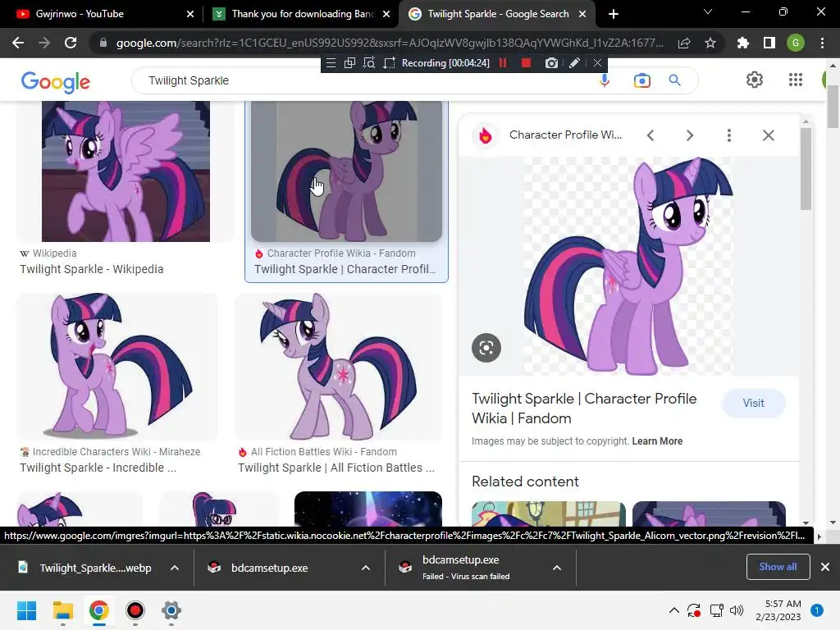840x630 pixels.
Task: Open Twilight_Sparkle webp downloaded file
Action: click(85, 568)
